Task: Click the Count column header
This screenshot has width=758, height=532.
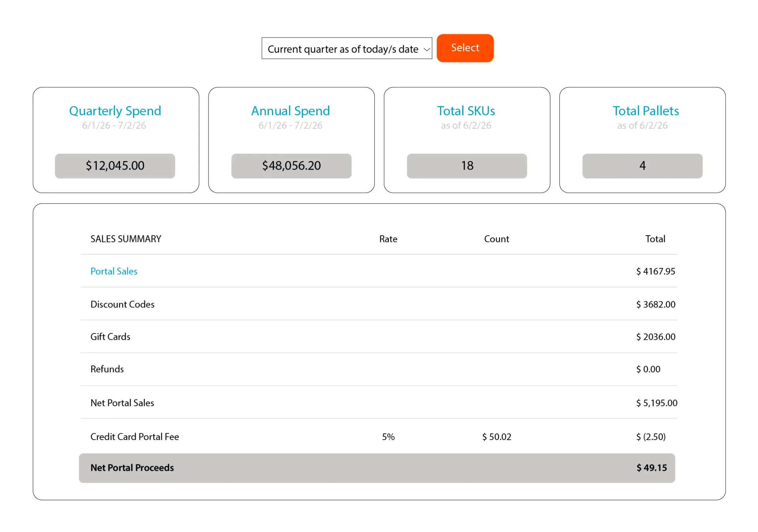Action: click(496, 239)
